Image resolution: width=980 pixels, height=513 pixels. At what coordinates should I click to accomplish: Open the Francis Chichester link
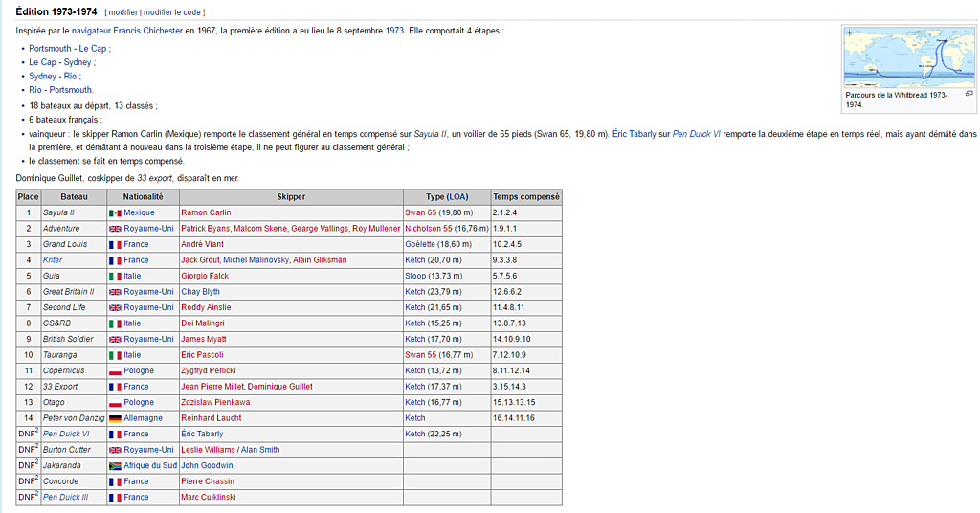(x=148, y=31)
